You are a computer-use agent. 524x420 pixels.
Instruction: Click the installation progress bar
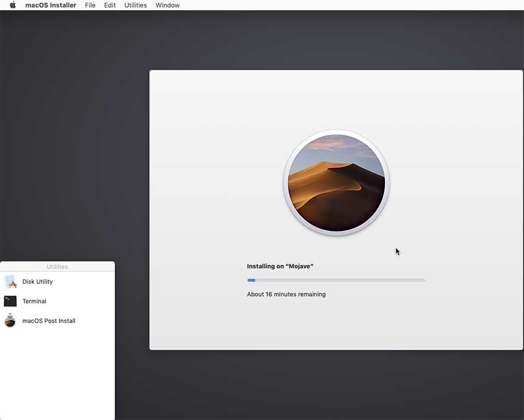click(336, 280)
